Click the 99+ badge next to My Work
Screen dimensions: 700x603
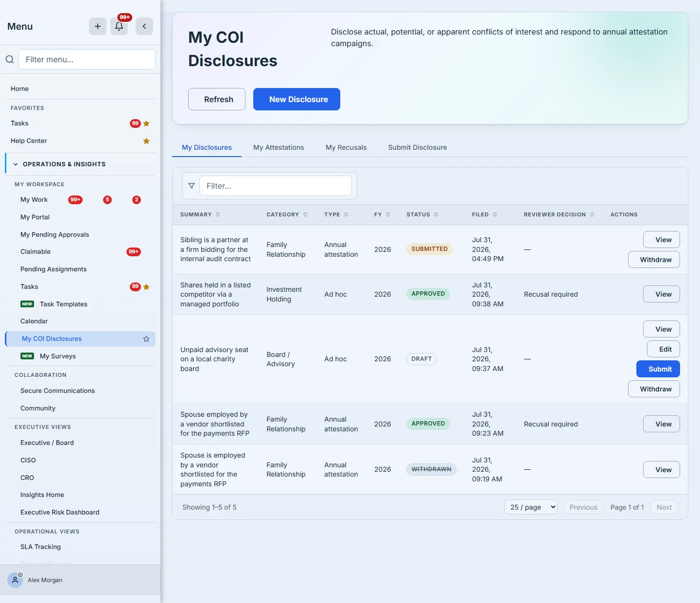(75, 200)
